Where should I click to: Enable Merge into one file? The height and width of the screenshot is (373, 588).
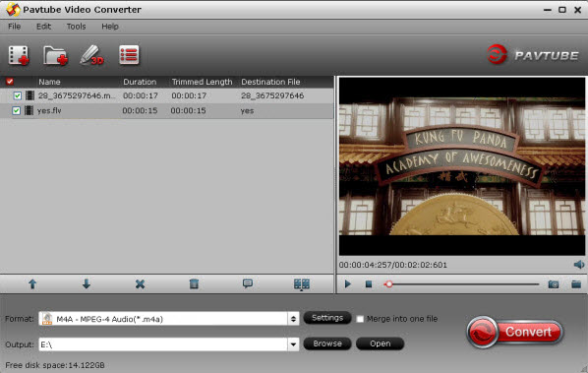coord(360,319)
